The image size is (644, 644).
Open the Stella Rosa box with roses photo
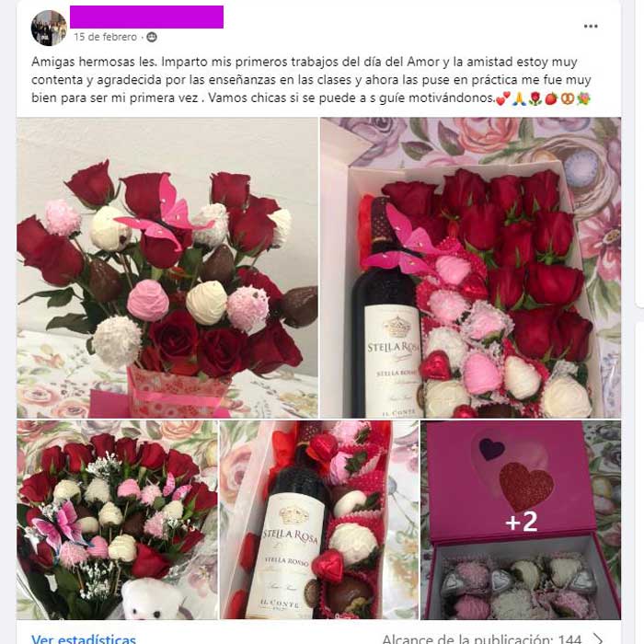pyautogui.click(x=471, y=268)
